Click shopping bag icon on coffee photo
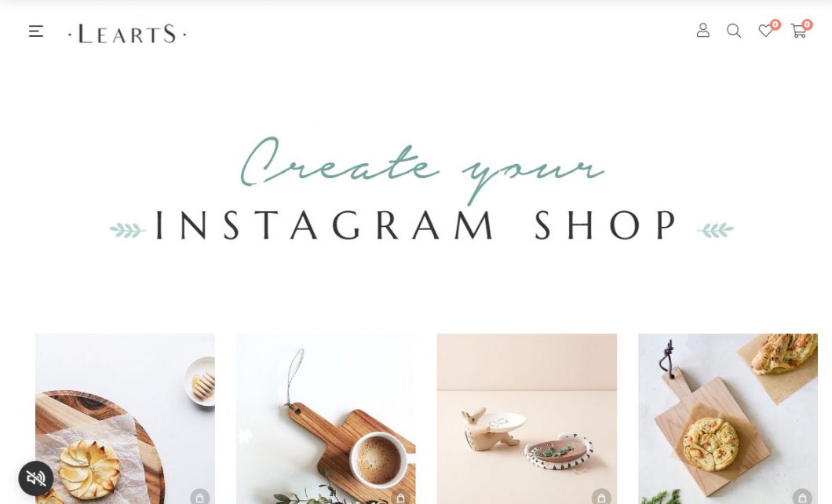The height and width of the screenshot is (504, 832). tap(400, 497)
